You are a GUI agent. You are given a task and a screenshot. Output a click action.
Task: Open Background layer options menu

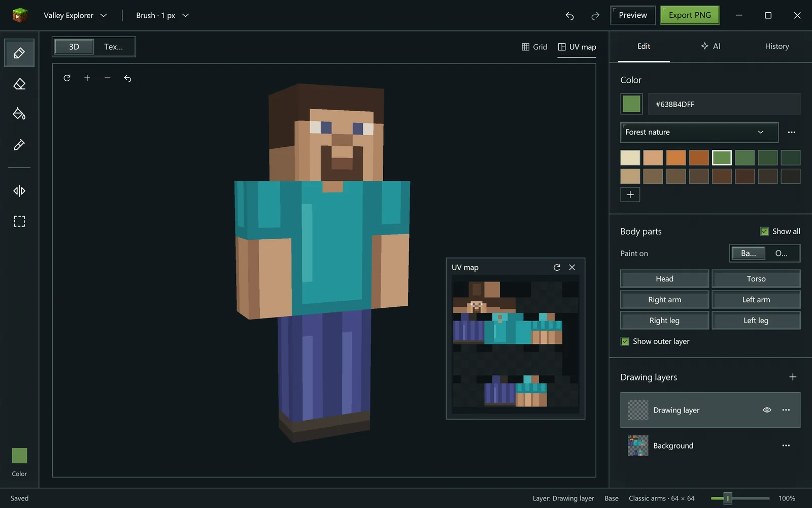point(786,446)
